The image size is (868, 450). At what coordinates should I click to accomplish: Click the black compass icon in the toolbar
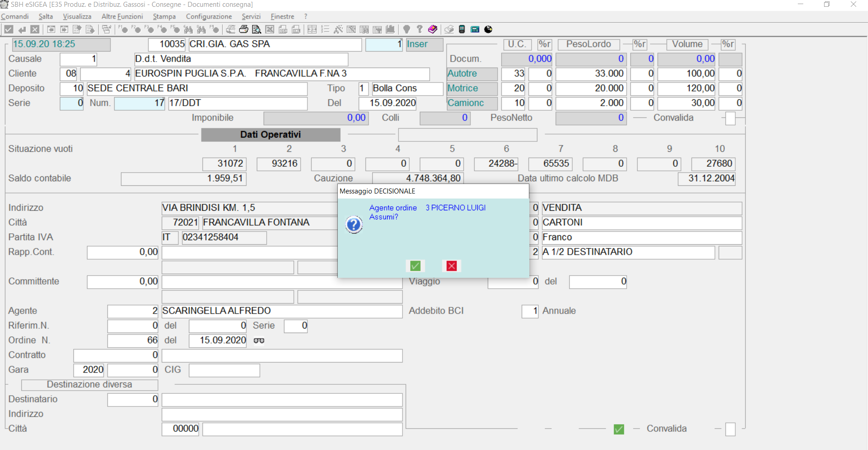pos(488,29)
